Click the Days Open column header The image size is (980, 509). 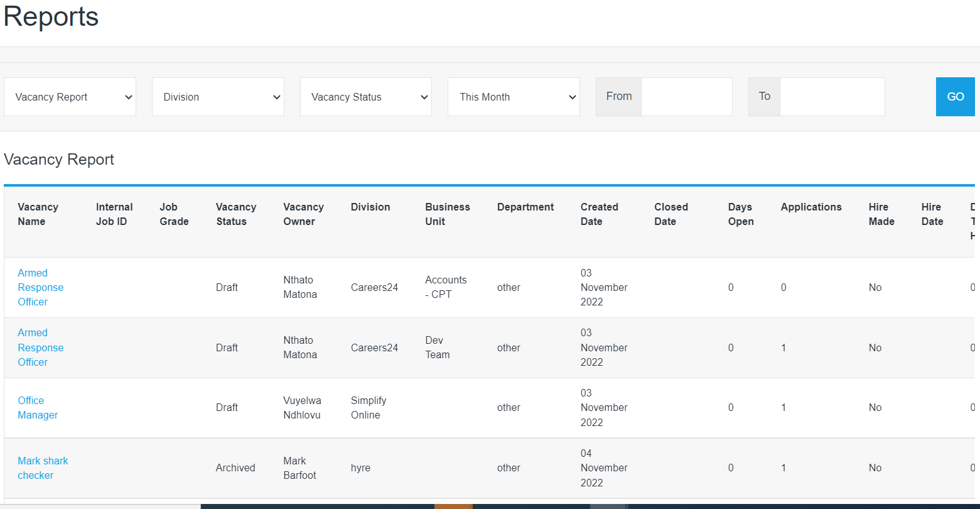[741, 214]
